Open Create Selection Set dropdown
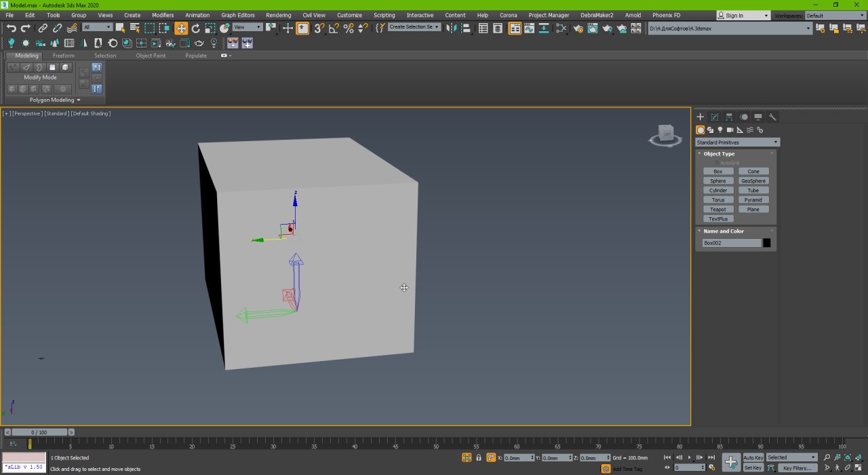Viewport: 868px width, 475px height. pyautogui.click(x=414, y=27)
